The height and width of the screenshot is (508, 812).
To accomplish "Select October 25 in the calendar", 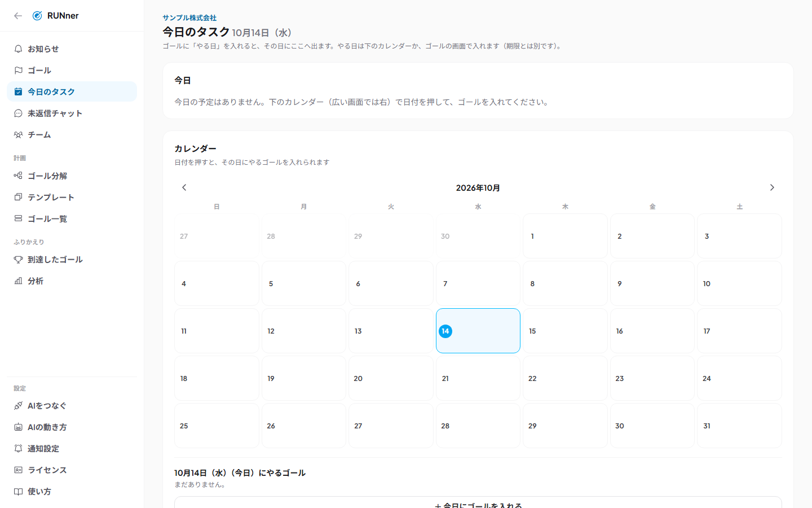I will 217,426.
